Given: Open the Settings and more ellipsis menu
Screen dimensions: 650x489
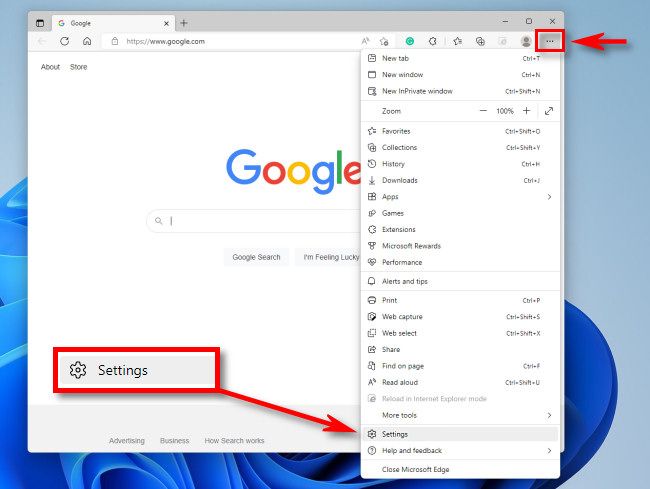Looking at the screenshot, I should (x=550, y=41).
